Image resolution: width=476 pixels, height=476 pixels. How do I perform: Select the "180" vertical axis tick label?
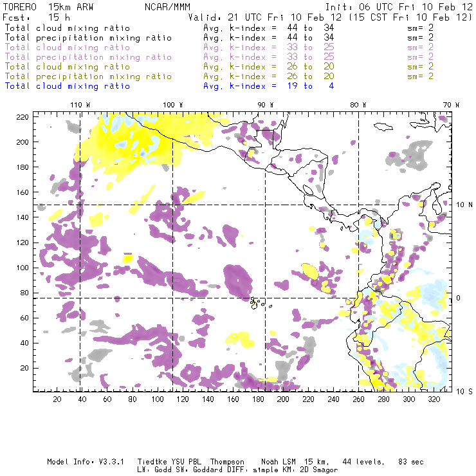click(x=23, y=167)
